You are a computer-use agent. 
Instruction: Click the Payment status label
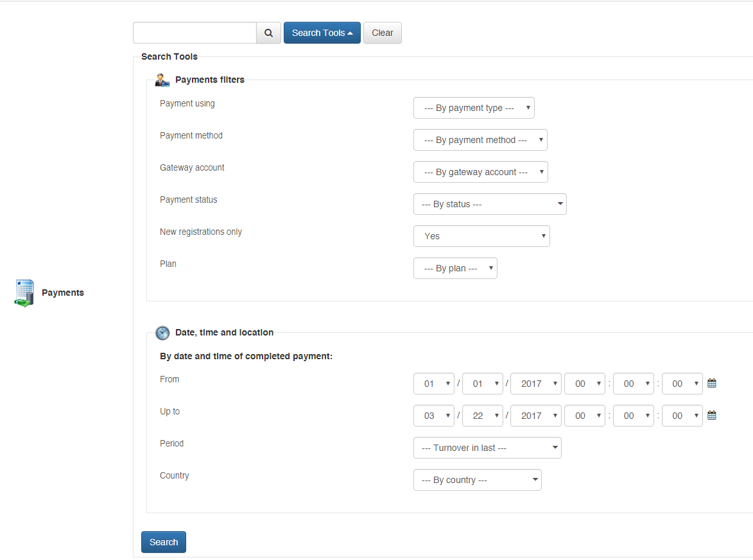point(188,199)
